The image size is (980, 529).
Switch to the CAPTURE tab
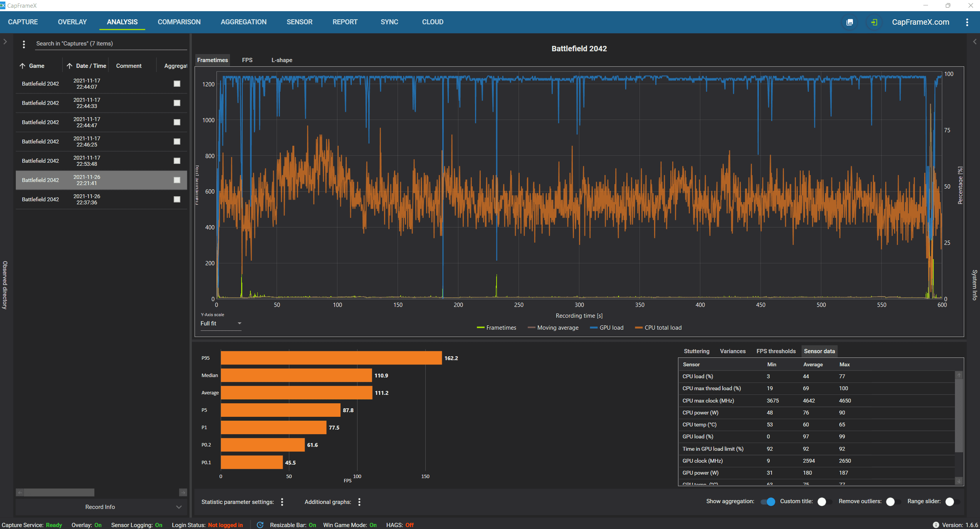point(23,22)
